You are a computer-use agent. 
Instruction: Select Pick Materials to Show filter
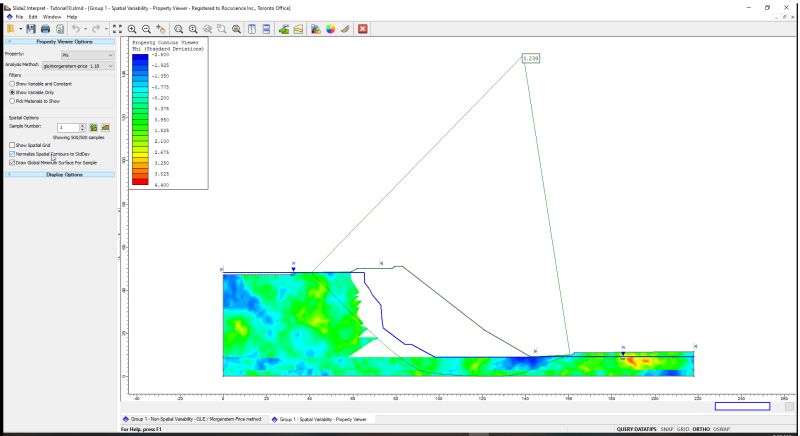click(35, 101)
